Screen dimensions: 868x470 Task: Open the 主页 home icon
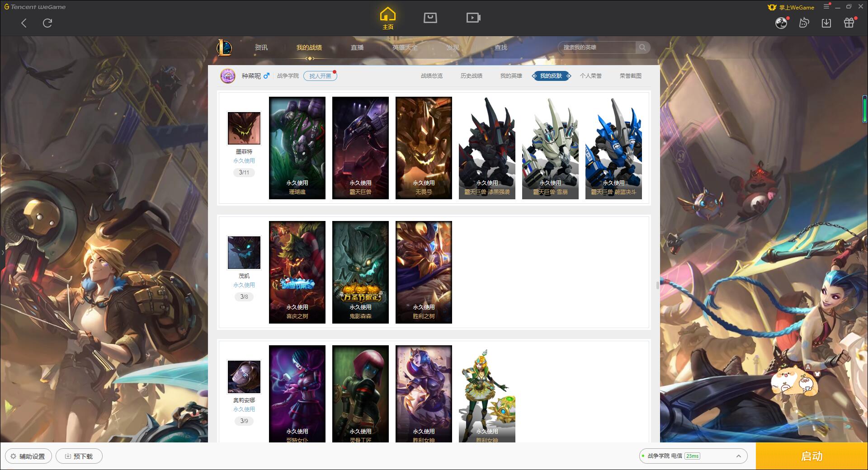click(x=388, y=19)
